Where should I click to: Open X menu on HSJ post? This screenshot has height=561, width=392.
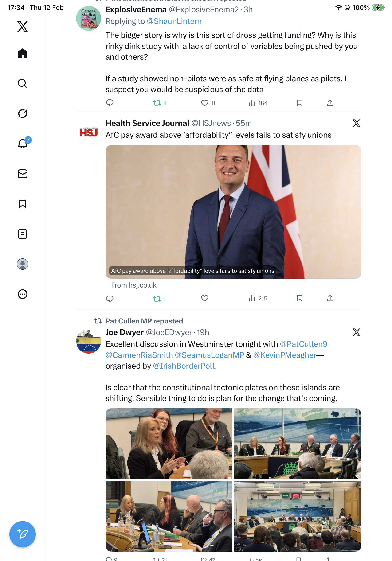356,123
